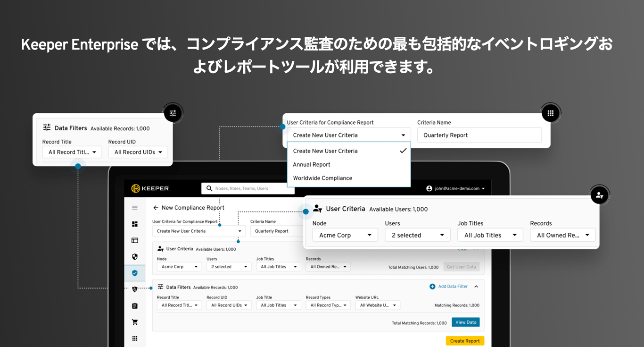Screen dimensions: 644x347
Task: Select the active Compliance Reports shield icon
Action: coord(135,273)
